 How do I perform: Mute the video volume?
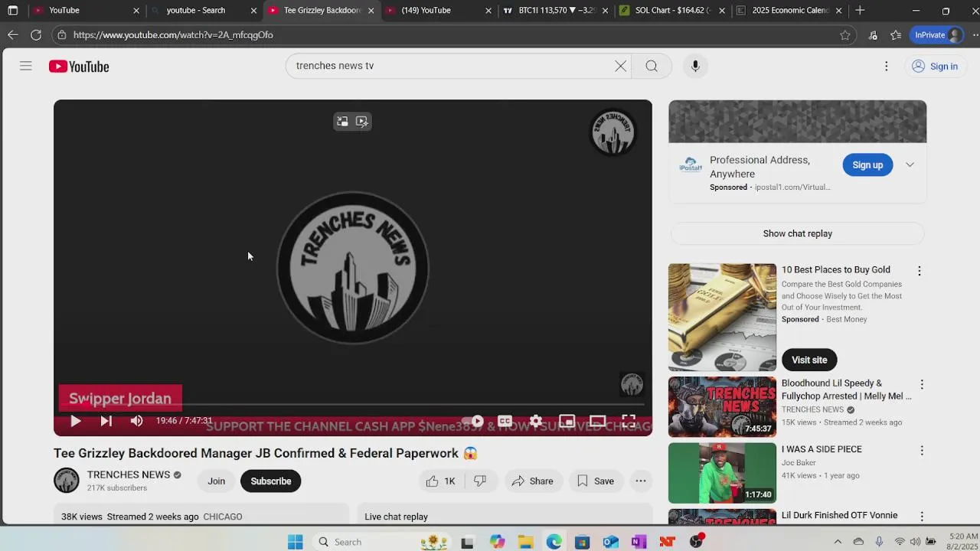[136, 421]
